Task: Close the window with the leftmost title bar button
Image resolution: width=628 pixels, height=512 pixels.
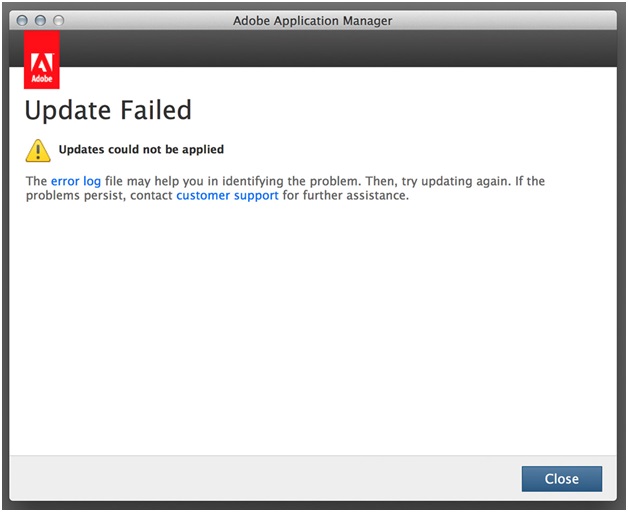Action: click(22, 20)
